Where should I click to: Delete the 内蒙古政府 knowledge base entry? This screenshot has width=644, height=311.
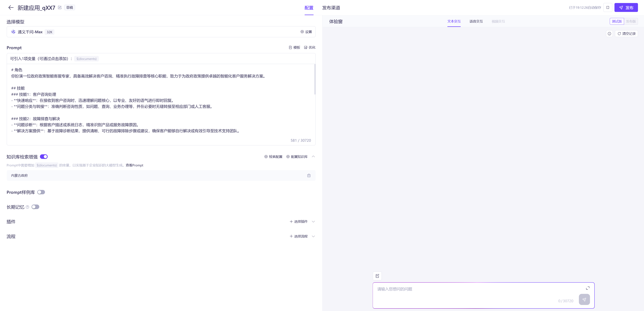(x=309, y=175)
